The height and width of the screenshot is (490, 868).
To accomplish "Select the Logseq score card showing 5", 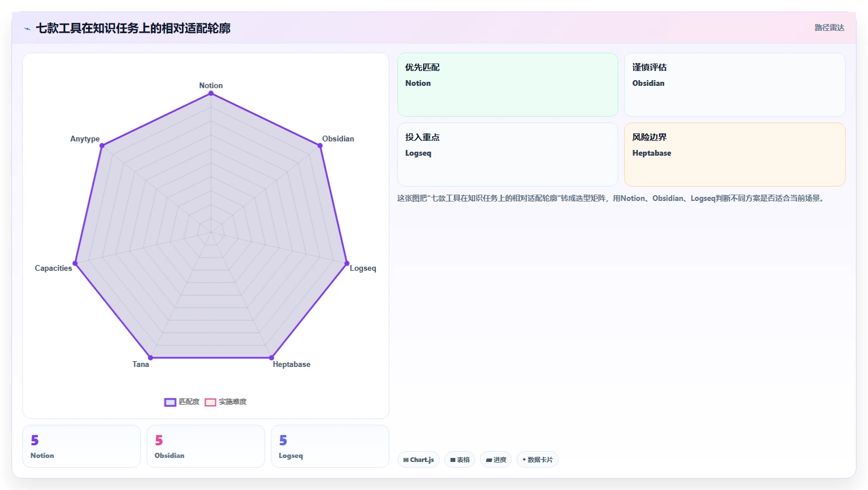I will [x=330, y=446].
